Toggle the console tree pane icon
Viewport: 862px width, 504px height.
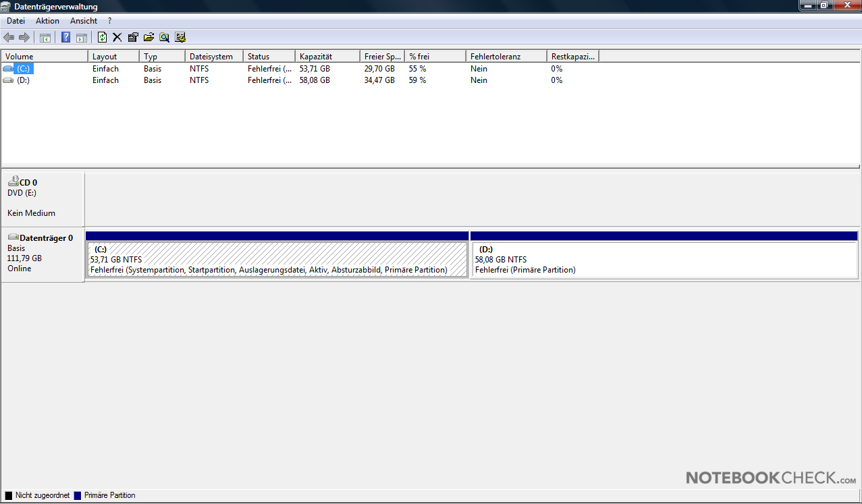(45, 37)
